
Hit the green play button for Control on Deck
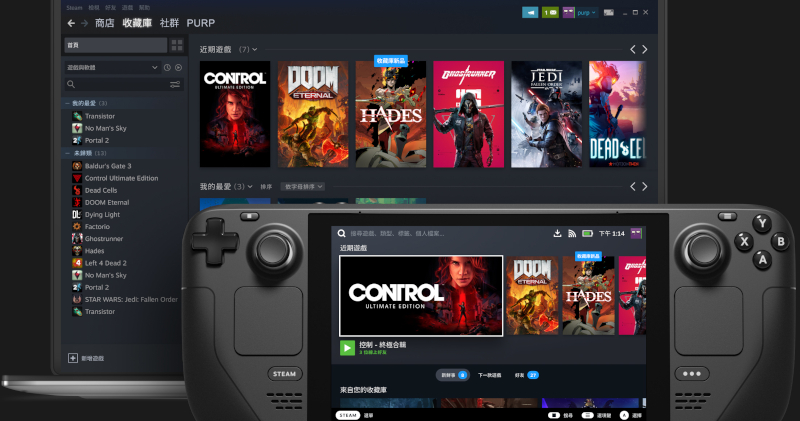click(347, 348)
